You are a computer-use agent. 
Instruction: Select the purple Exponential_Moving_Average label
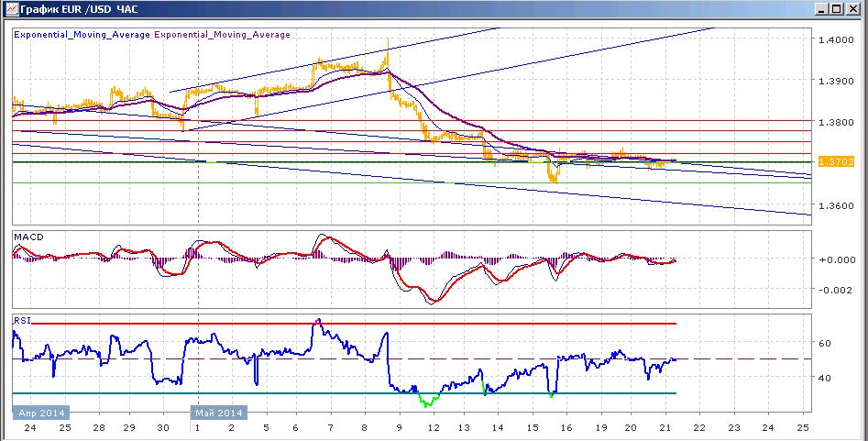222,34
